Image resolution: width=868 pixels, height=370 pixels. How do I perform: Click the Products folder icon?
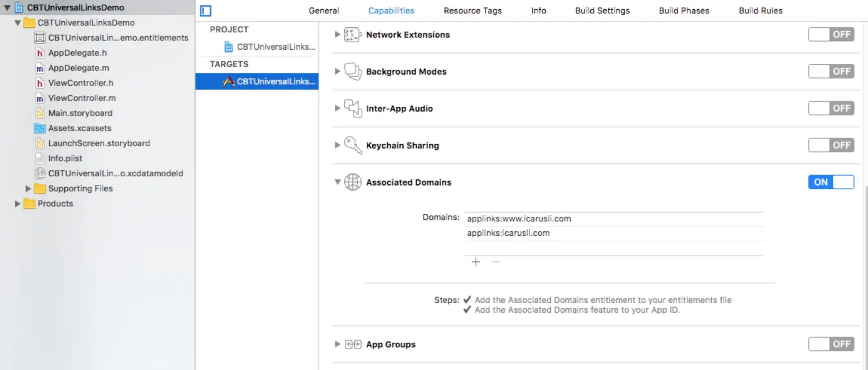click(30, 203)
